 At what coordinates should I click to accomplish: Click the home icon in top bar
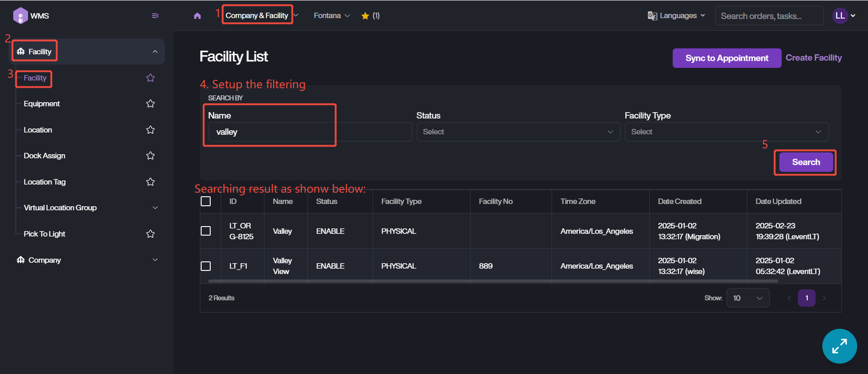coord(197,16)
